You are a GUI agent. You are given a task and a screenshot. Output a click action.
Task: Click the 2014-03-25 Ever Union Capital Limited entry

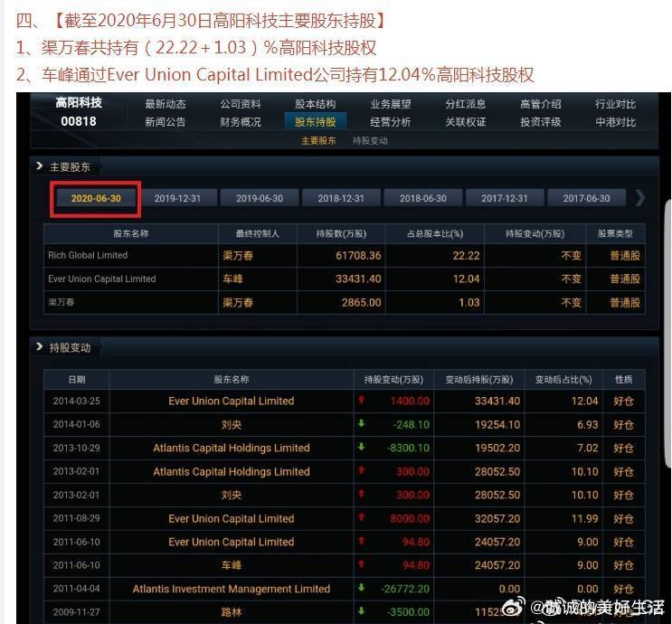[x=232, y=402]
